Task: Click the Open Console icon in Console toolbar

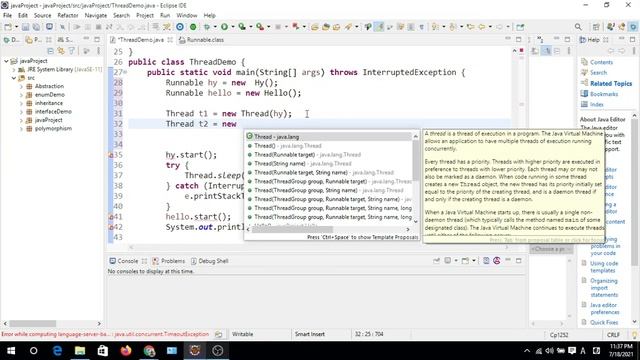Action: (465, 260)
